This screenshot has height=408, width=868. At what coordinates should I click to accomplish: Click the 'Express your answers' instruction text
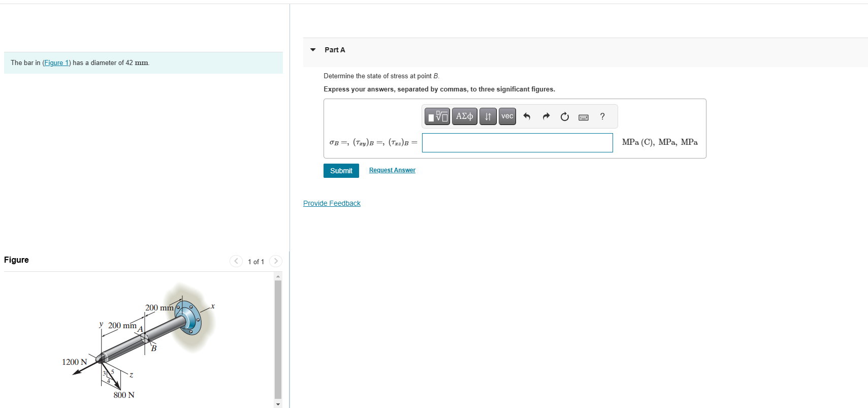(439, 89)
